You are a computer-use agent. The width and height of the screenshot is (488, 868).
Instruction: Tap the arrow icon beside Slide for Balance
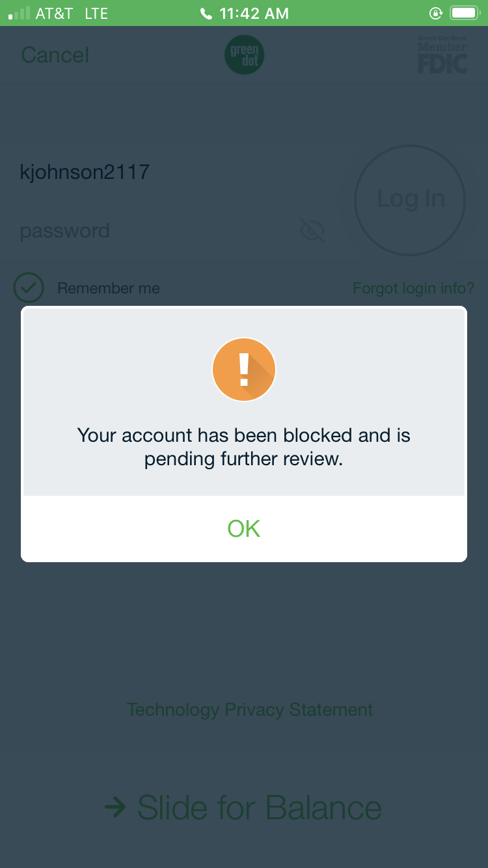[115, 807]
